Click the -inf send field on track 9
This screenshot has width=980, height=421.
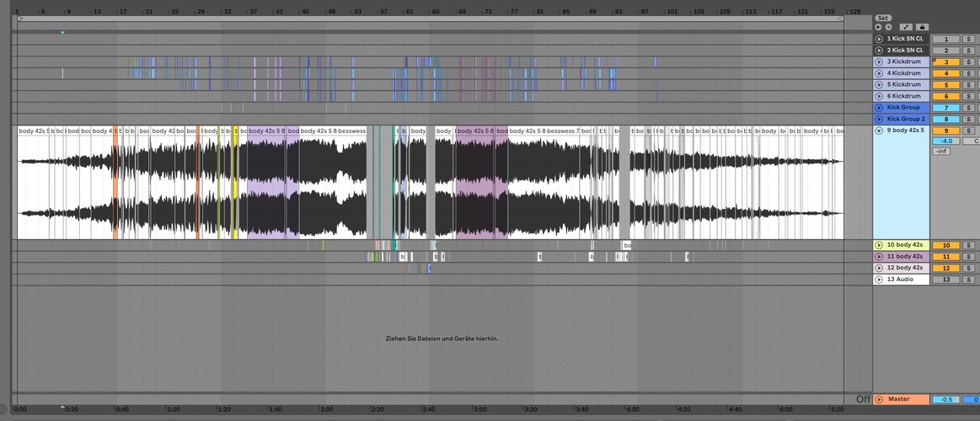point(941,152)
